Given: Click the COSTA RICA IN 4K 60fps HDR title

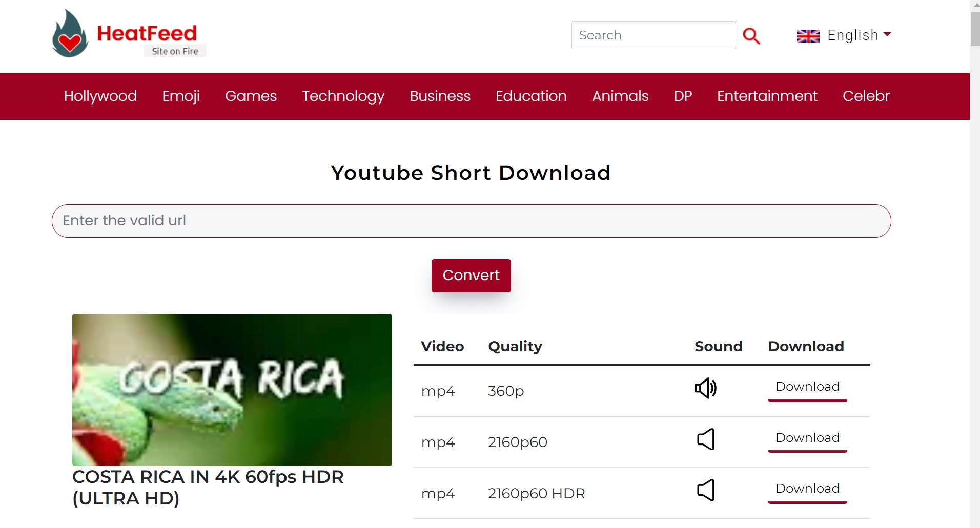Looking at the screenshot, I should 208,488.
